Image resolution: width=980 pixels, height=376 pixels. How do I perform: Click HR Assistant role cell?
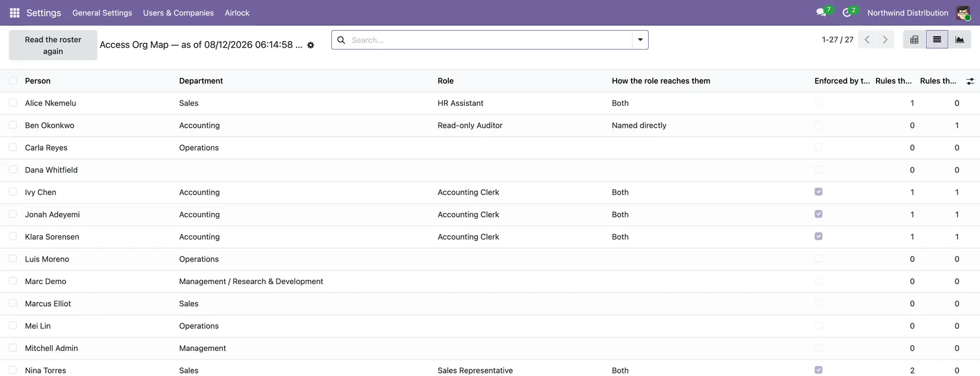[461, 103]
